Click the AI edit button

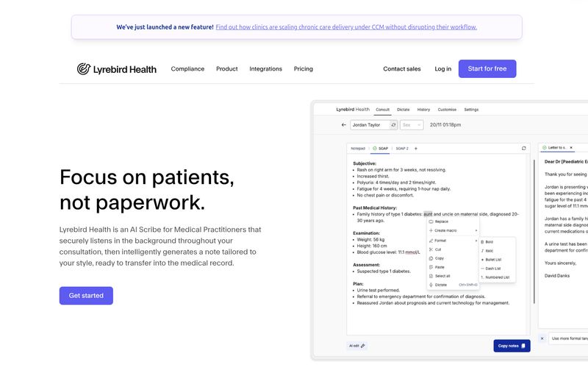(x=356, y=346)
